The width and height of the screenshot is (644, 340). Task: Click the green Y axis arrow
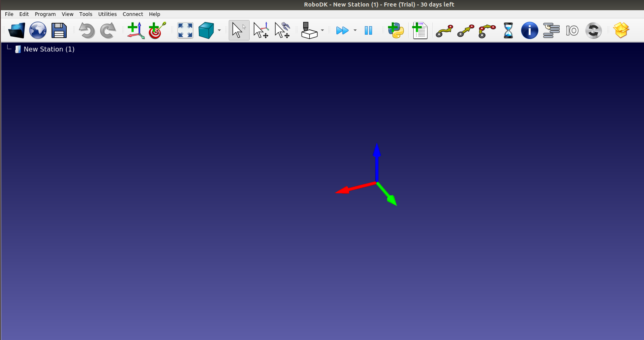pos(387,194)
